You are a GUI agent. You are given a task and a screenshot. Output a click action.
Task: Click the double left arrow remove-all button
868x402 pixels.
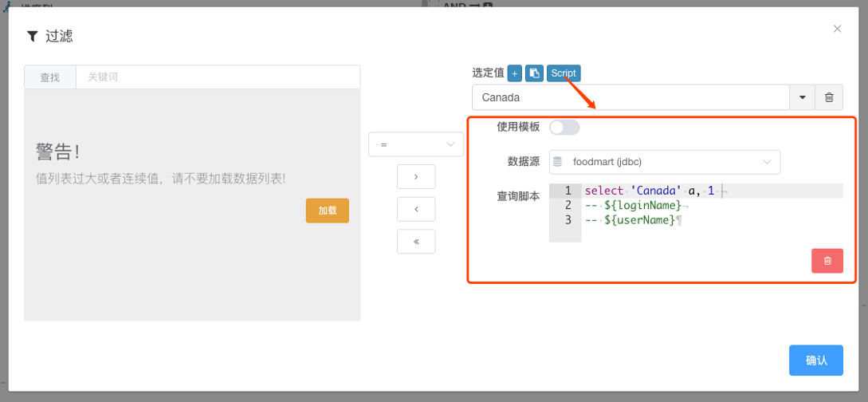click(x=416, y=242)
